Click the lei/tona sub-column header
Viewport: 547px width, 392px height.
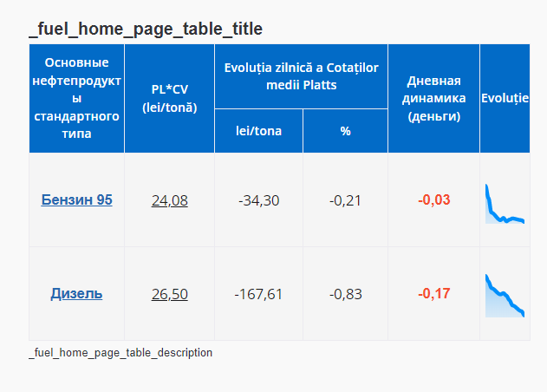tap(258, 131)
